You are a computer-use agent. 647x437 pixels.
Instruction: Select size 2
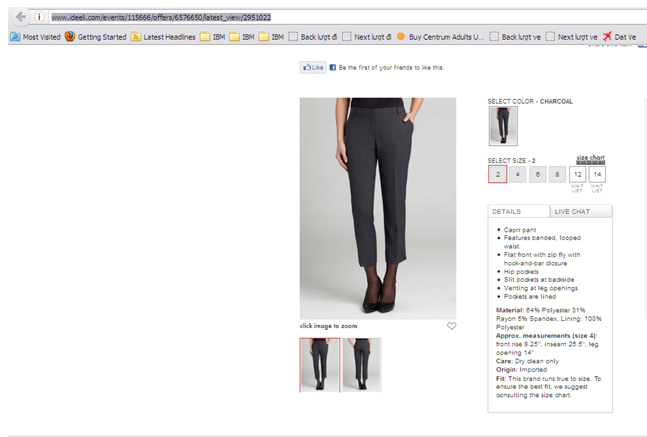[497, 174]
